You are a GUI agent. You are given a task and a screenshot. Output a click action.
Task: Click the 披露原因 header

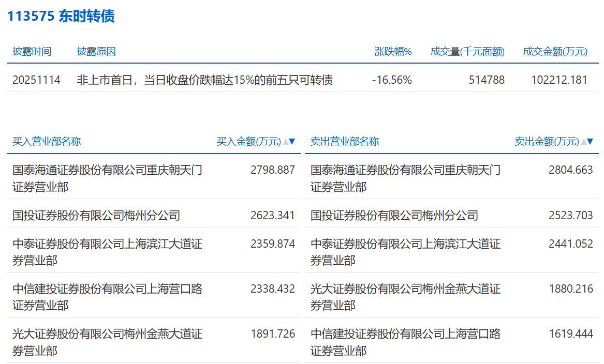[x=96, y=52]
